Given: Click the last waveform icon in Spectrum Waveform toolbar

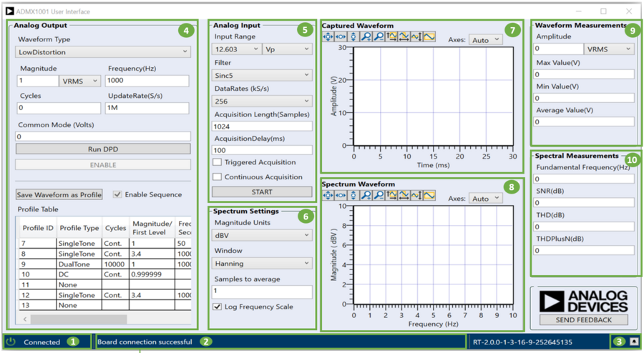Looking at the screenshot, I should [429, 195].
